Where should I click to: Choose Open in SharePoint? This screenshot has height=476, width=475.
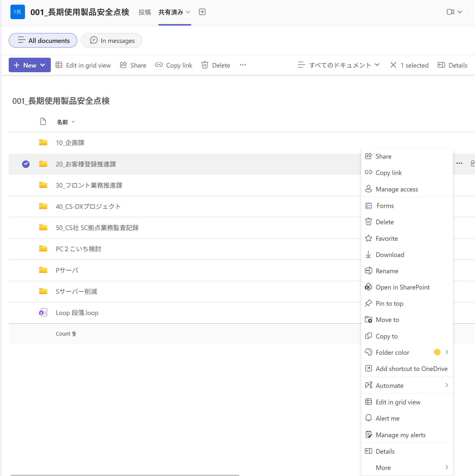407,287
